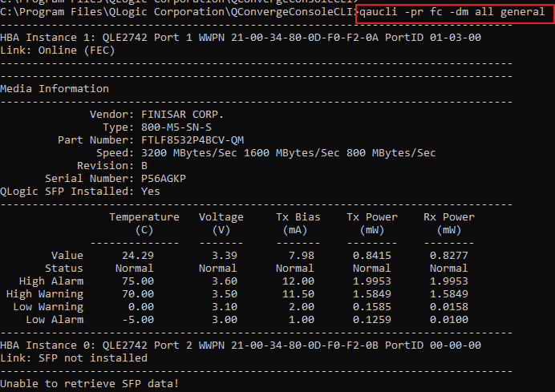Select serial number 'P56AGKP'

[164, 179]
